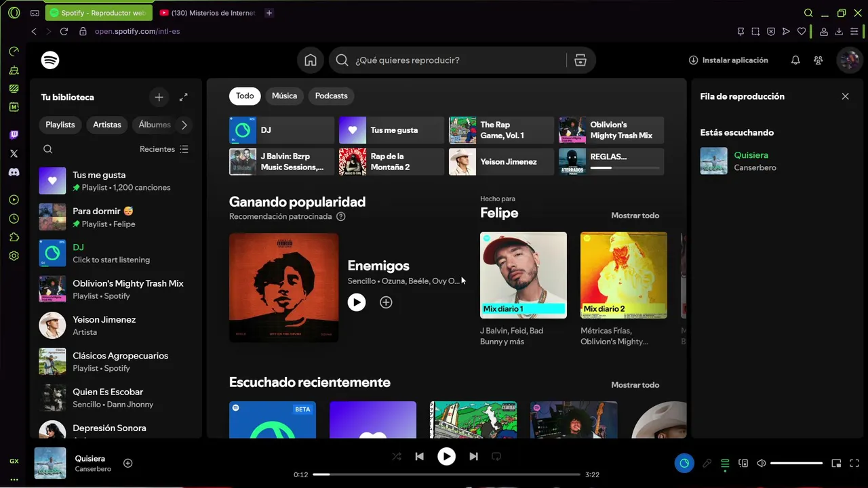Open Para dormir playlist in library
Viewport: 868px width, 488px height.
[117, 217]
